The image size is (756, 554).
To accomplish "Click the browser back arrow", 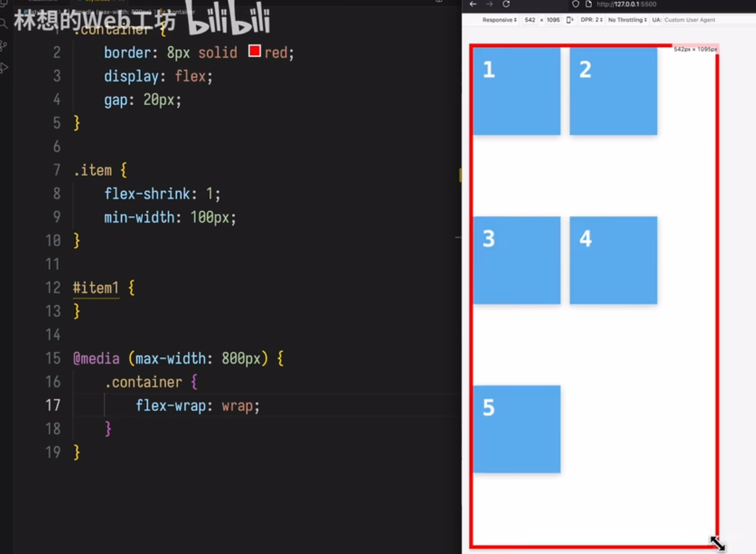I will 473,4.
